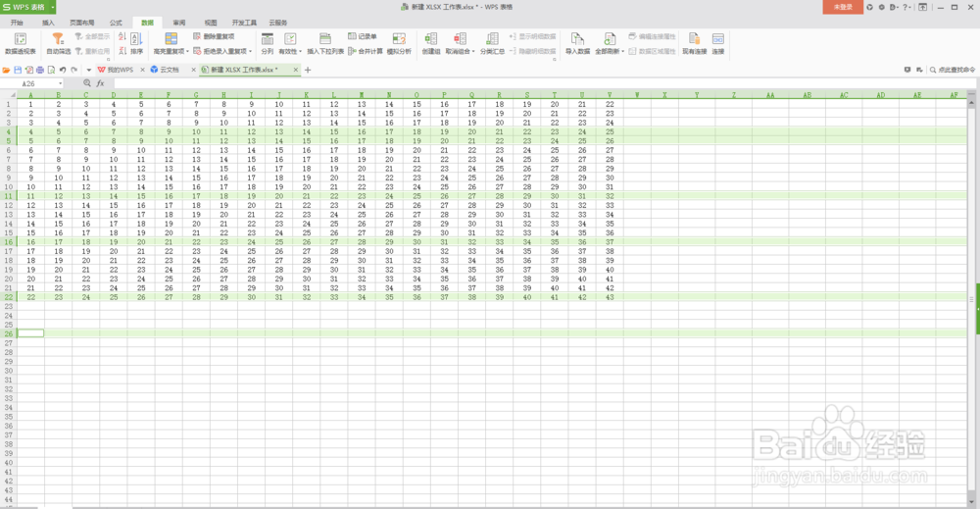Image resolution: width=980 pixels, height=509 pixels.
Task: Open 模拟分析 what-if analysis
Action: [399, 43]
